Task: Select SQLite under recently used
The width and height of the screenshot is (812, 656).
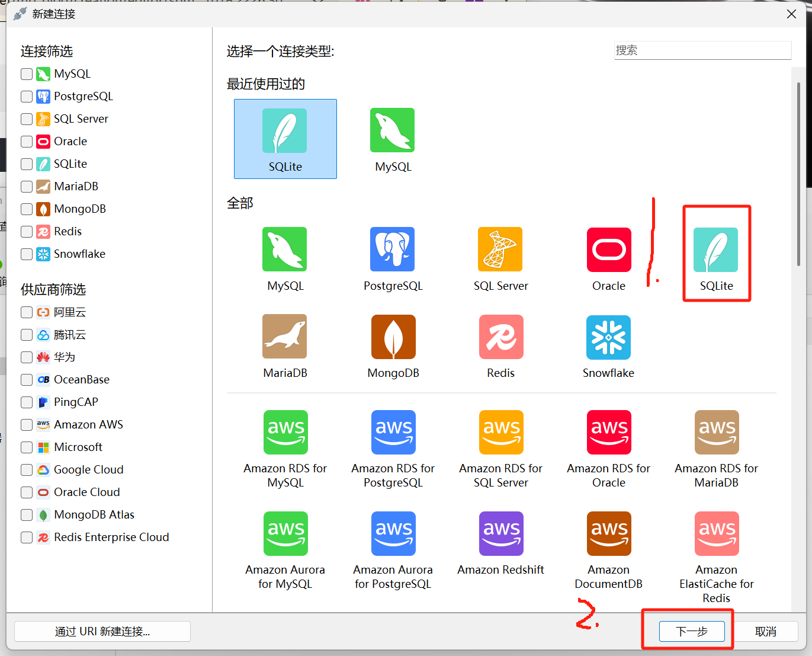Action: (285, 139)
